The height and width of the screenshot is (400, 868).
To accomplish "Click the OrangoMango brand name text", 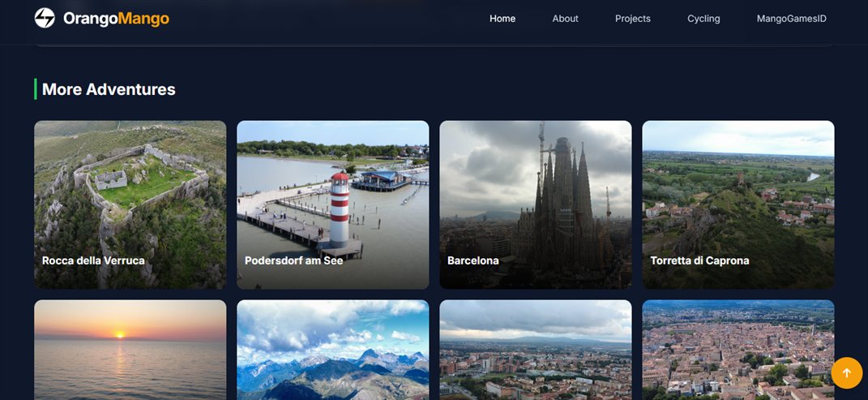I will coord(116,19).
